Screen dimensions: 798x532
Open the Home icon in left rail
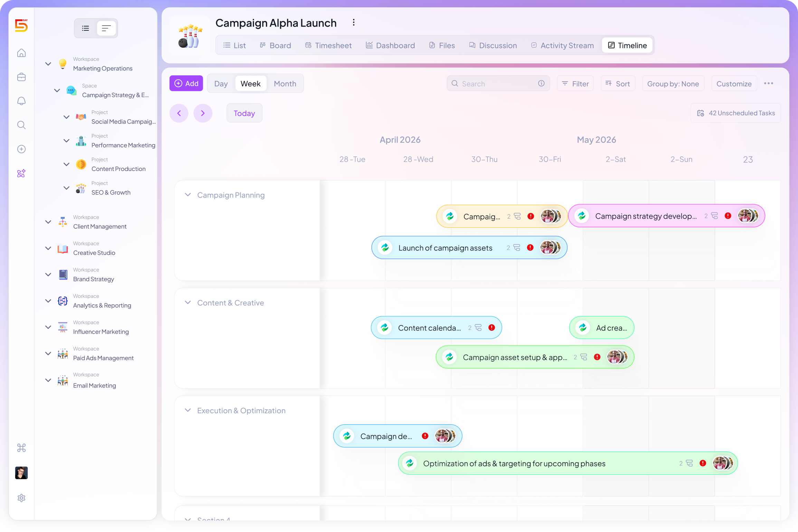21,53
